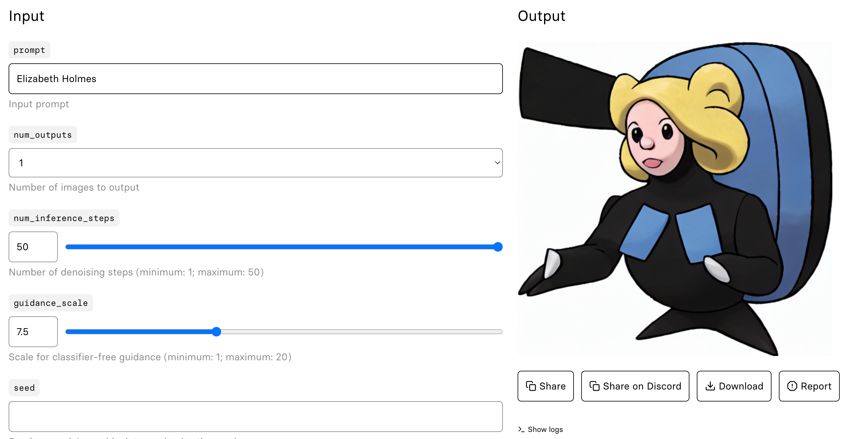Click the copy icon in the Share button
Viewport: 868px width, 439px height.
click(x=531, y=386)
